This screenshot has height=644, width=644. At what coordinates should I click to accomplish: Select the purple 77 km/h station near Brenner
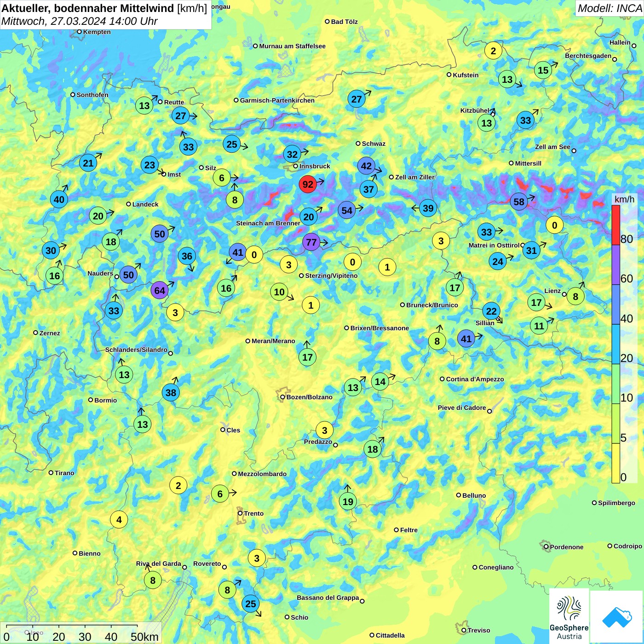coord(311,242)
